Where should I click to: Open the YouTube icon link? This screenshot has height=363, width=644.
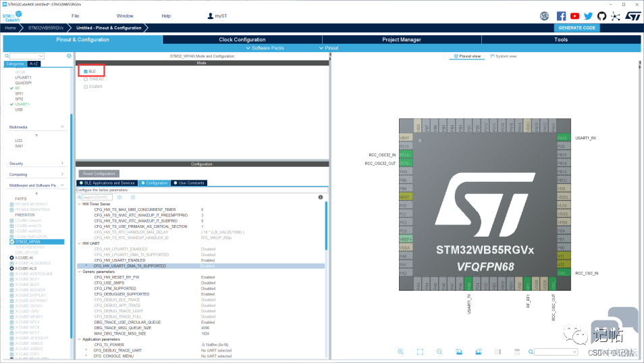pyautogui.click(x=574, y=16)
